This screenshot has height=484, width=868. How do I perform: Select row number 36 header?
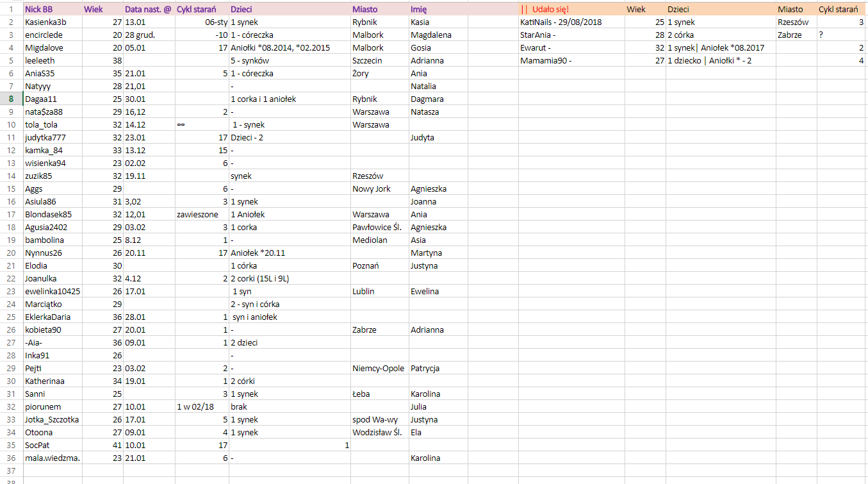[11, 458]
